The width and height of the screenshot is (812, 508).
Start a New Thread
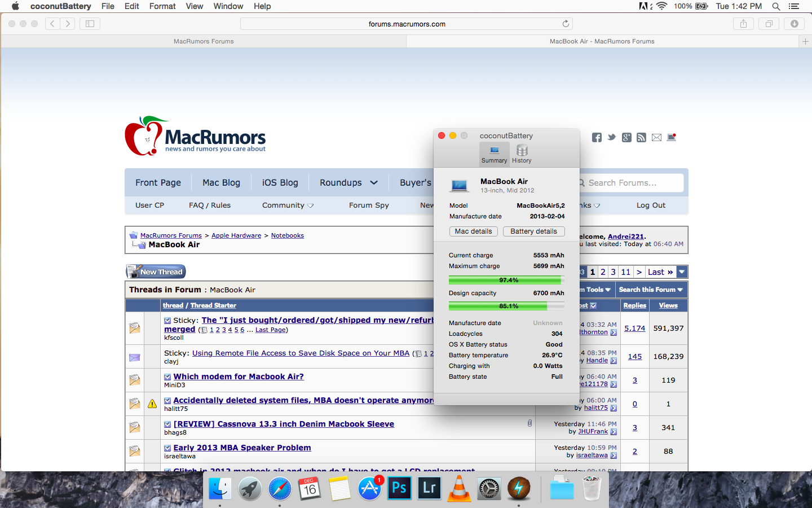tap(156, 271)
